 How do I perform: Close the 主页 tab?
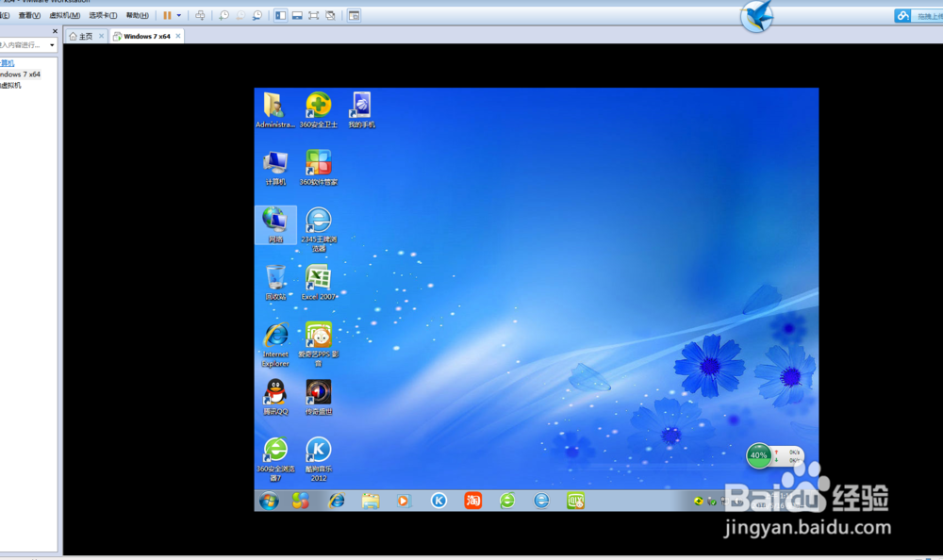point(101,36)
